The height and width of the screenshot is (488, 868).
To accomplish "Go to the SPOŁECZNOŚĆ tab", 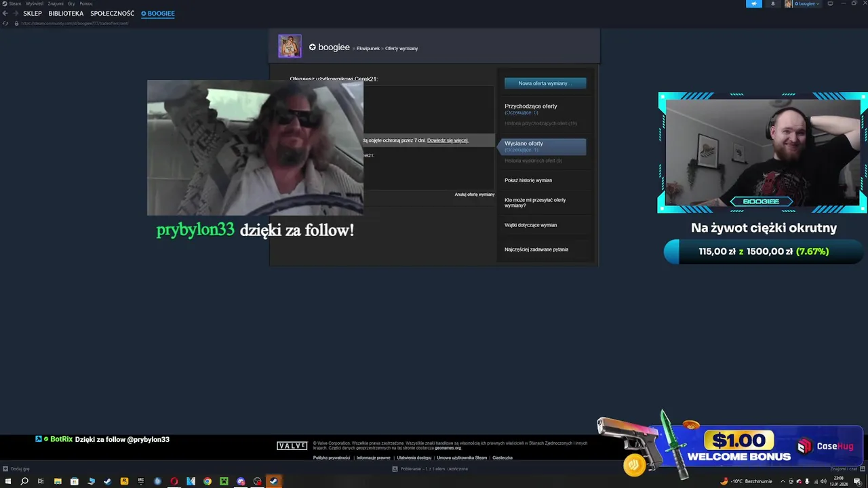I will 112,14.
